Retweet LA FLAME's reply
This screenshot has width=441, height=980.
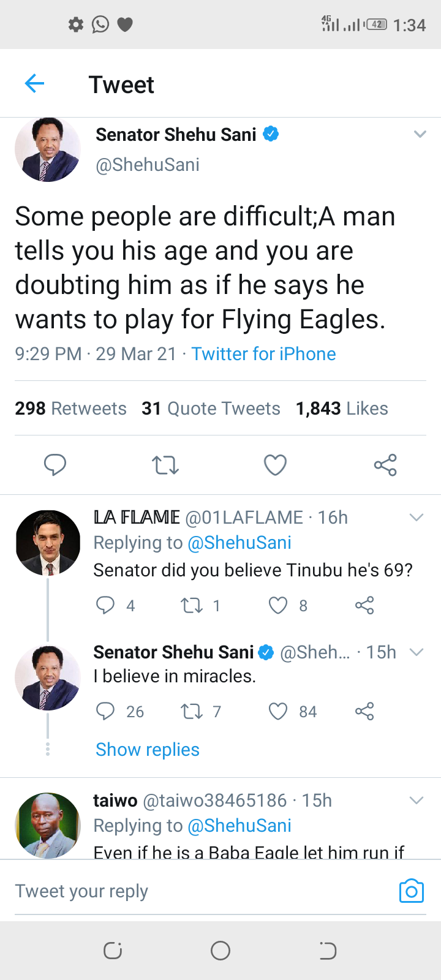pyautogui.click(x=192, y=606)
